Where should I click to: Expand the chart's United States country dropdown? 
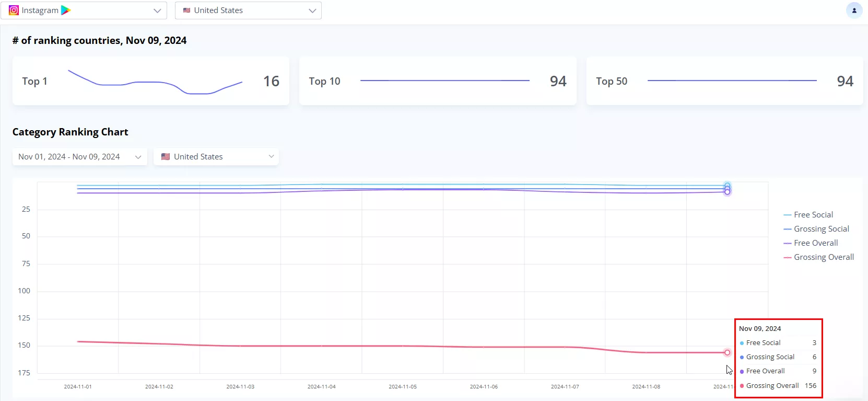[271, 156]
